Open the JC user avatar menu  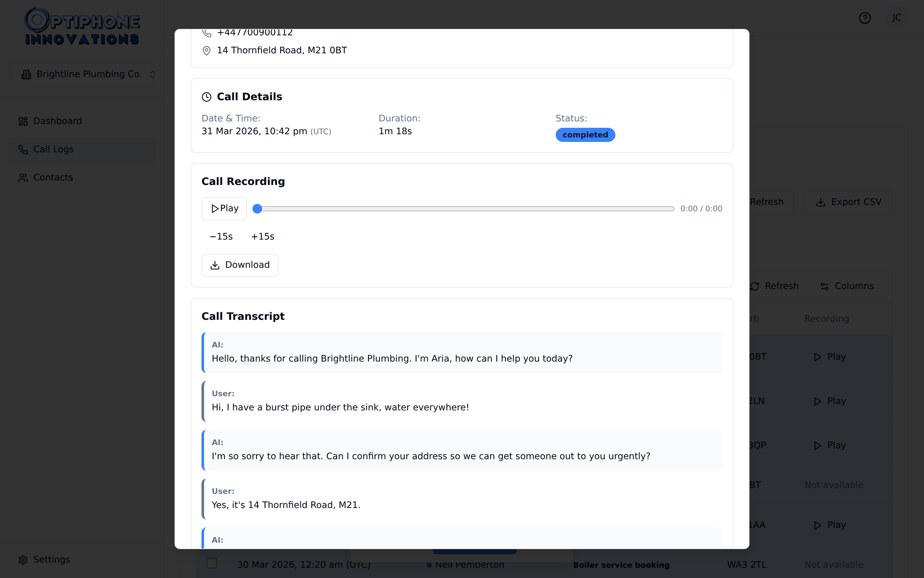point(896,18)
